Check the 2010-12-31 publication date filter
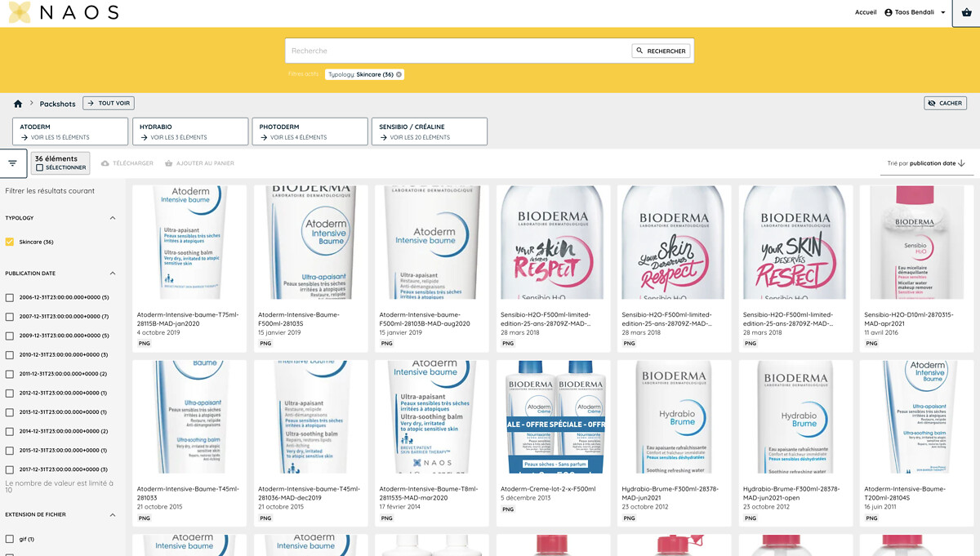980x556 pixels. click(x=10, y=355)
